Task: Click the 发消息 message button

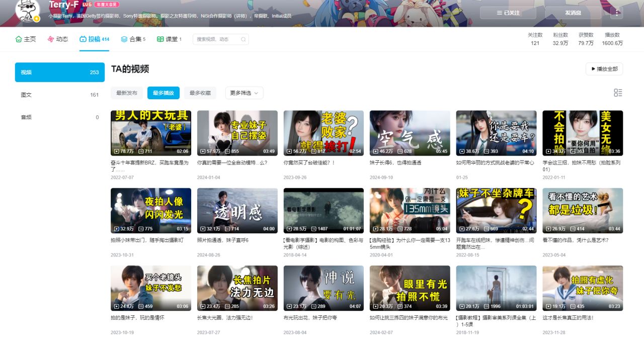Action: click(573, 13)
